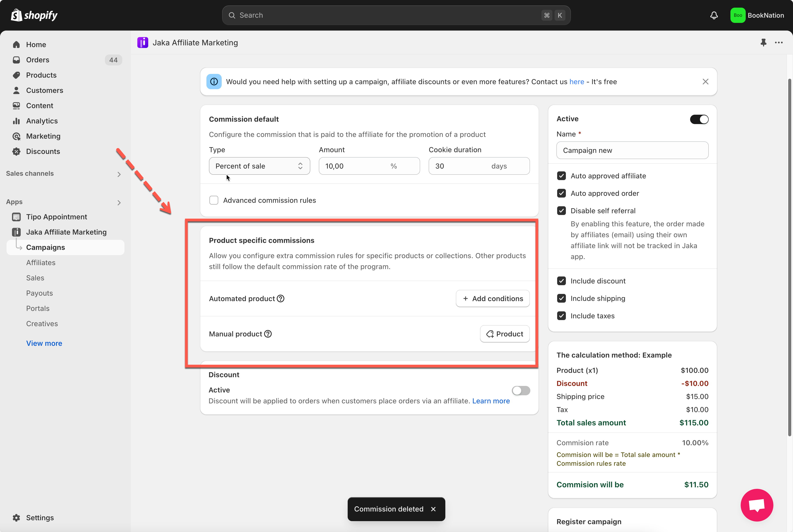The image size is (793, 532).
Task: Open the Percent of sale type dropdown
Action: click(259, 166)
